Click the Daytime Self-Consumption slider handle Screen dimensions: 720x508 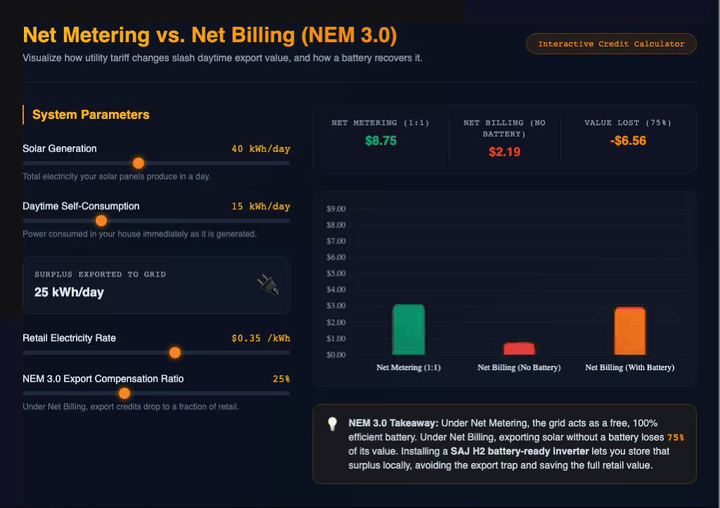(x=101, y=221)
